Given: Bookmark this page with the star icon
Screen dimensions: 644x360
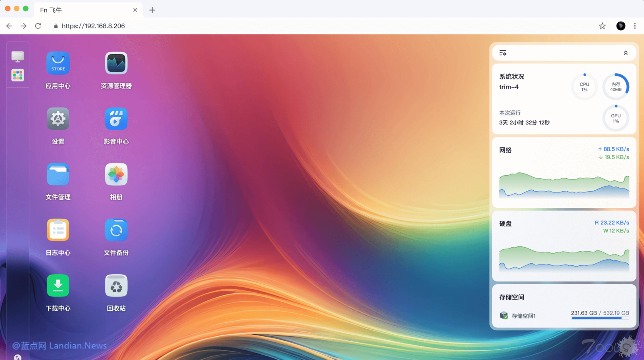Looking at the screenshot, I should pyautogui.click(x=602, y=26).
